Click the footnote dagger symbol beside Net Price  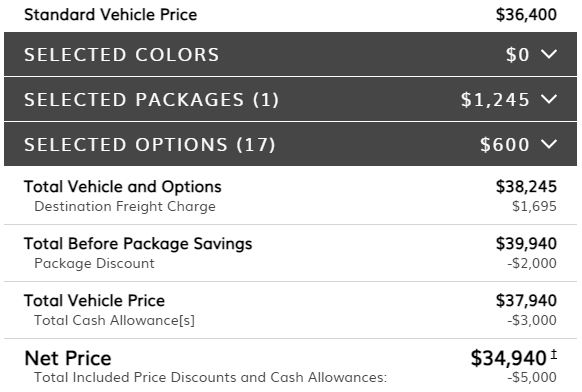[x=553, y=354]
